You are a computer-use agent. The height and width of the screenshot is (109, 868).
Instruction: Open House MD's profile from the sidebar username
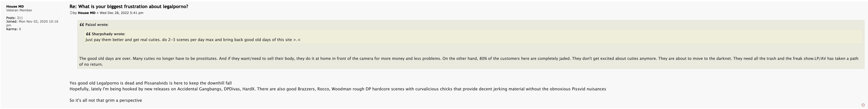[x=15, y=6]
